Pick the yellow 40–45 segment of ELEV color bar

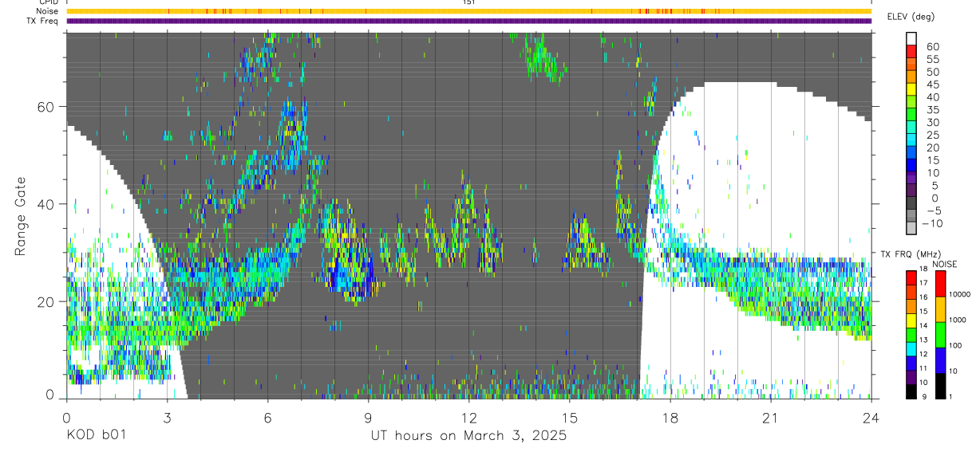tap(911, 91)
